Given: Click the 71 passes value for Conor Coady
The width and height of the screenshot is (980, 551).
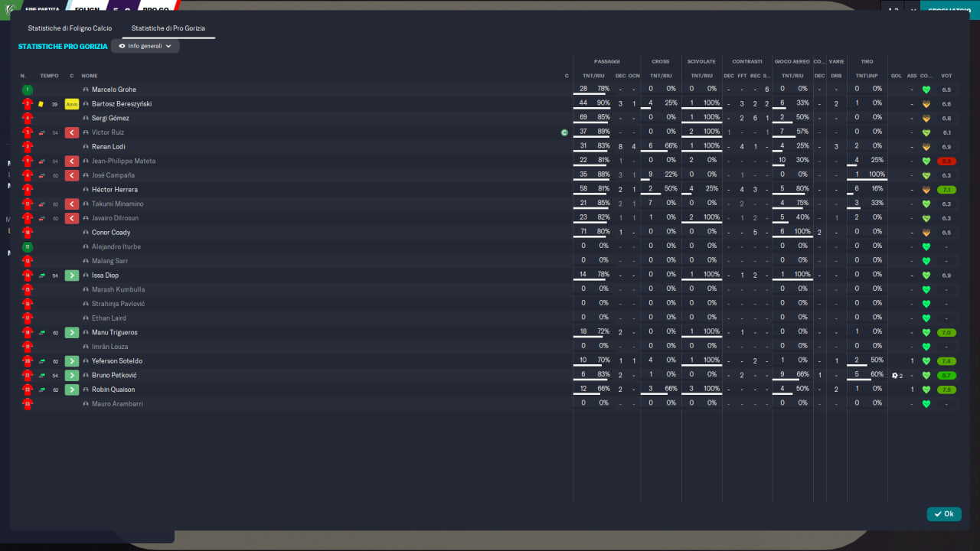Looking at the screenshot, I should coord(583,233).
